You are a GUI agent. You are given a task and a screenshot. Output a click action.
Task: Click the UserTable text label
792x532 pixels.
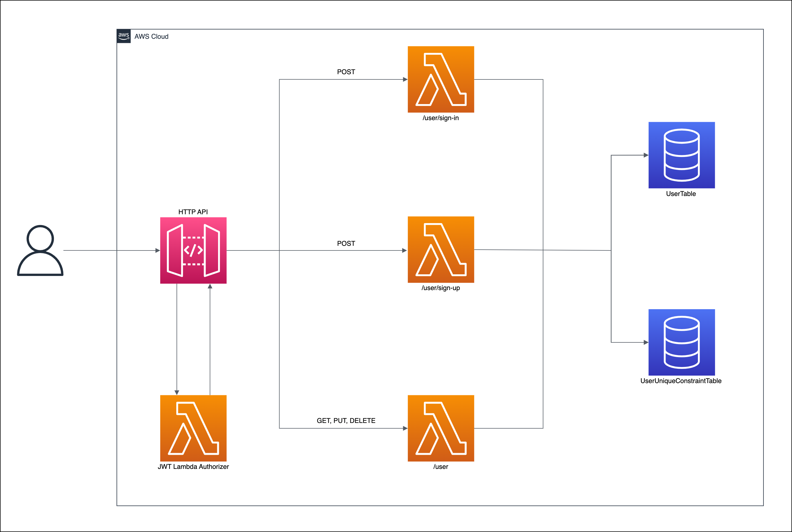coord(681,194)
